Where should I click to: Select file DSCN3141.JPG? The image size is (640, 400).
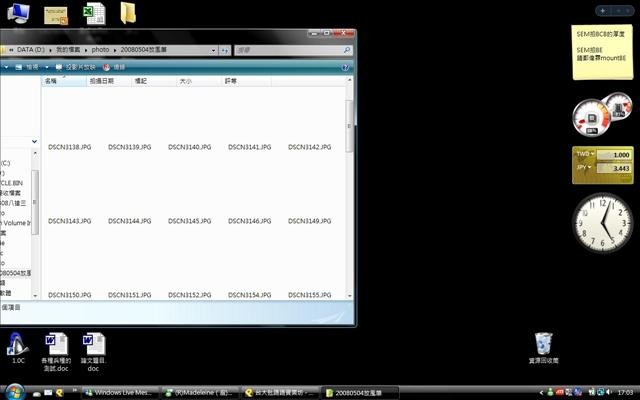click(x=249, y=147)
